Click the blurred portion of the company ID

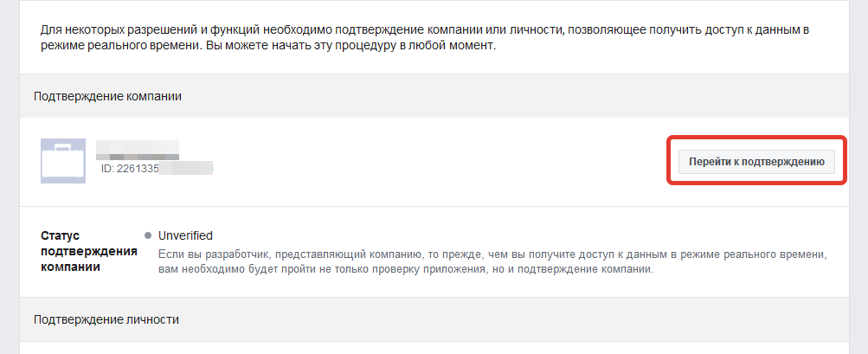tap(185, 168)
